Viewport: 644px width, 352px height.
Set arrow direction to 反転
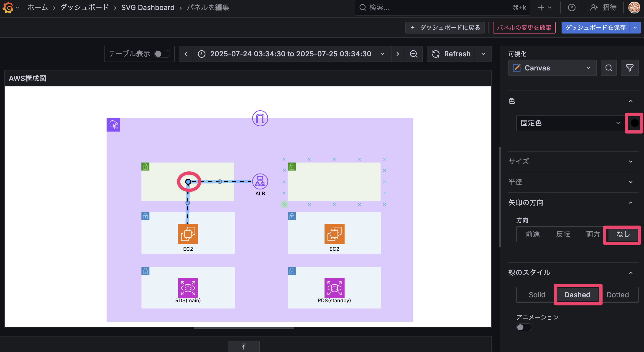click(563, 234)
